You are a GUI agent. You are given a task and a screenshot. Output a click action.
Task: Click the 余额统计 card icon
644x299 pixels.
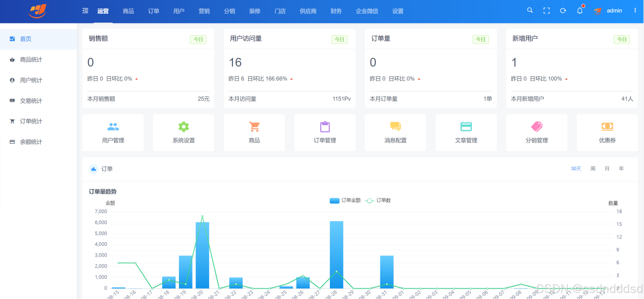pos(12,142)
